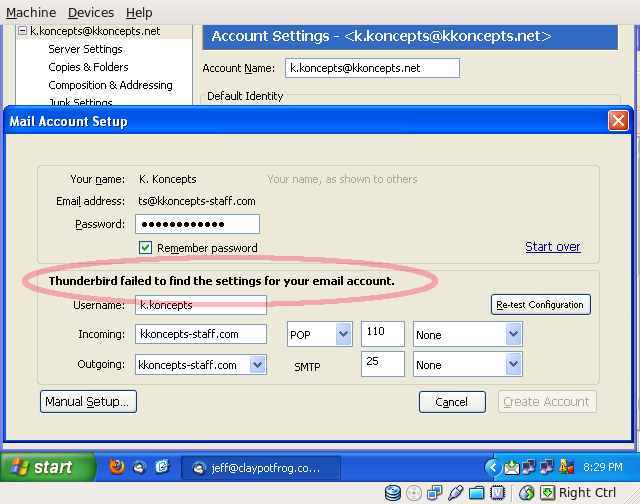Image resolution: width=640 pixels, height=504 pixels.
Task: Click the Manual Setup... button
Action: (88, 402)
